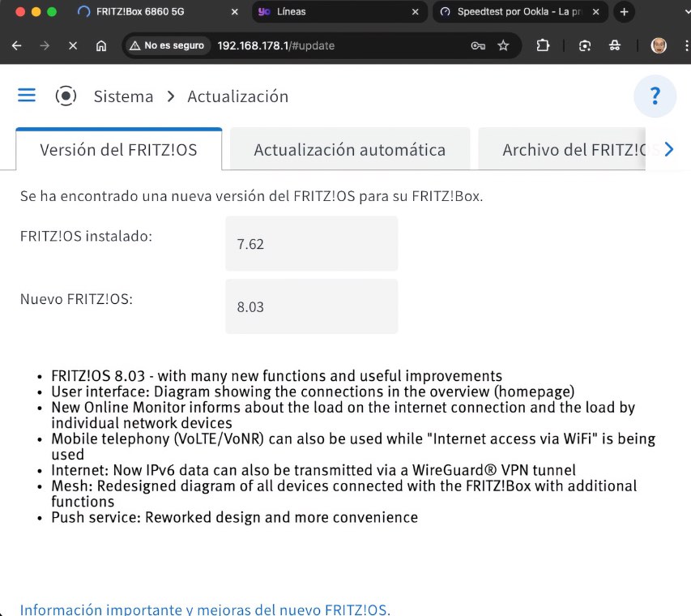Open the Archivo del FRITZ!OS tab
691x616 pixels.
click(562, 150)
